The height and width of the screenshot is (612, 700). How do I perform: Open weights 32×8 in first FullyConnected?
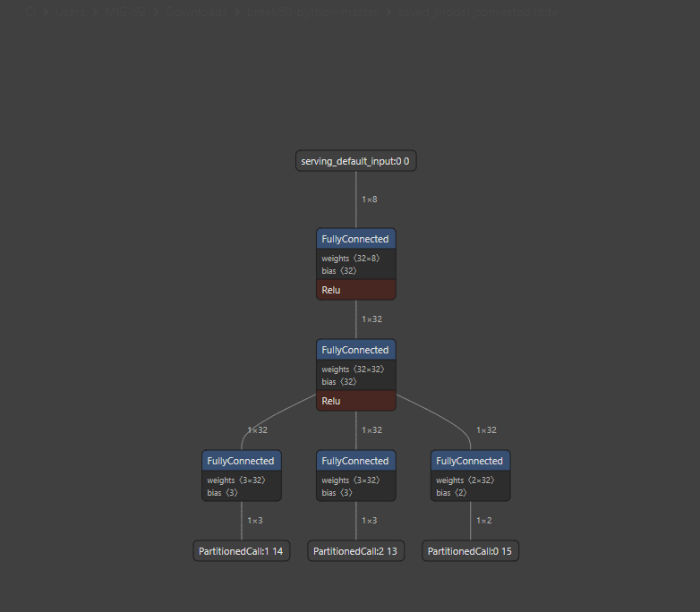[349, 259]
